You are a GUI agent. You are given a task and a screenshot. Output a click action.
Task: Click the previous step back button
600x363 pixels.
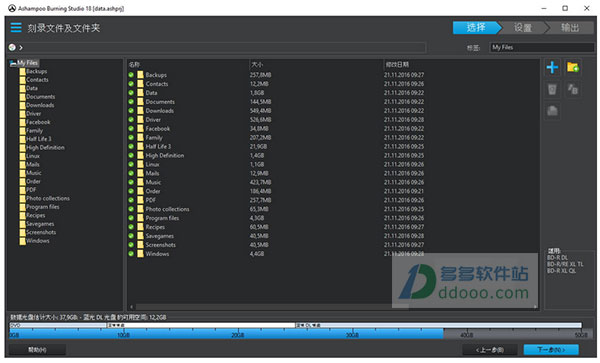pos(490,350)
